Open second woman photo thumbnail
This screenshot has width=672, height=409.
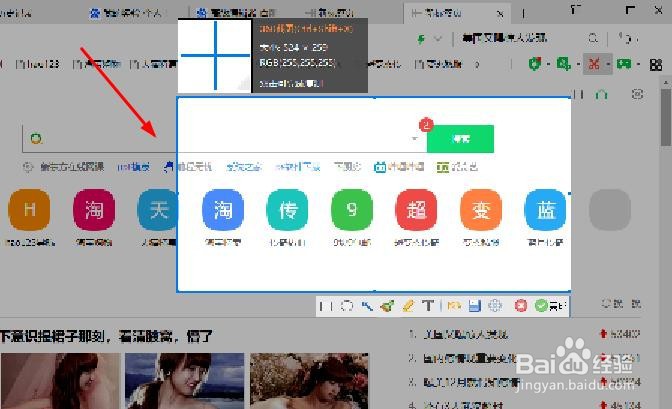click(x=185, y=381)
